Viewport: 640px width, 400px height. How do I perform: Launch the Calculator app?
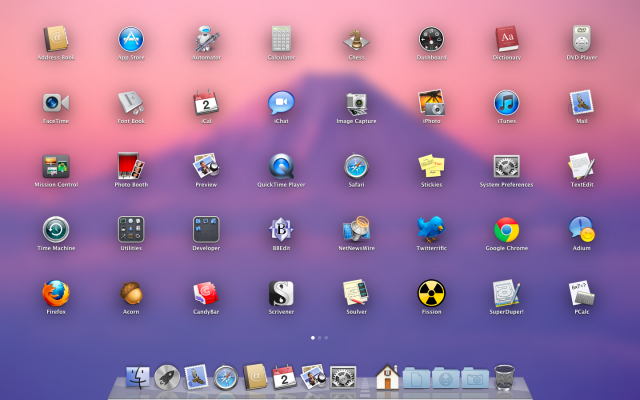[x=281, y=39]
